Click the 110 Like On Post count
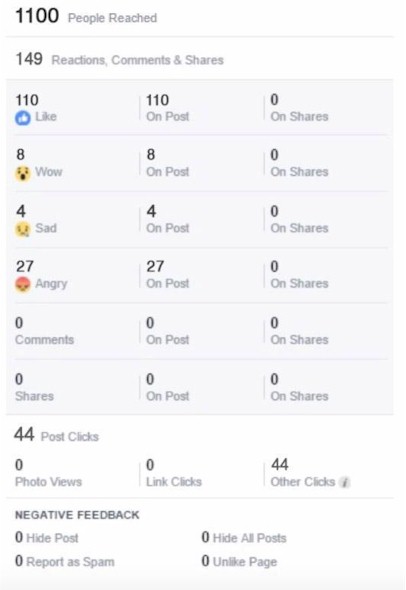 pos(167,108)
